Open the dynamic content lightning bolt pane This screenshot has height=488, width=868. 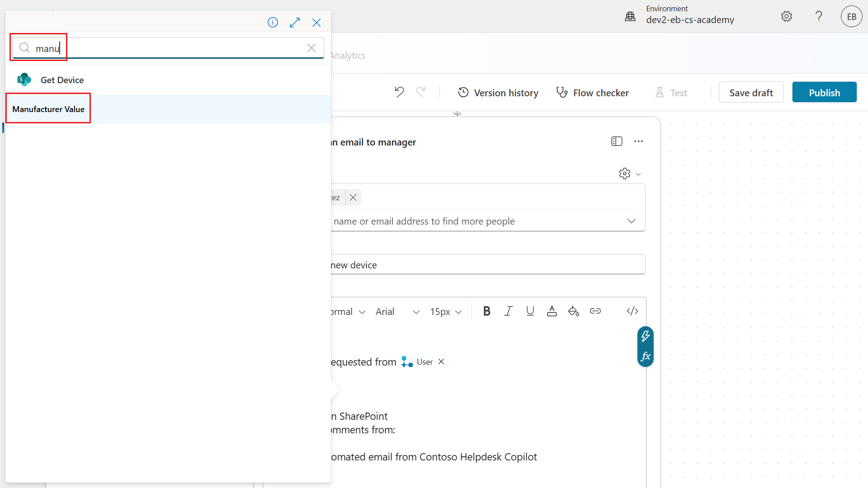pyautogui.click(x=646, y=336)
